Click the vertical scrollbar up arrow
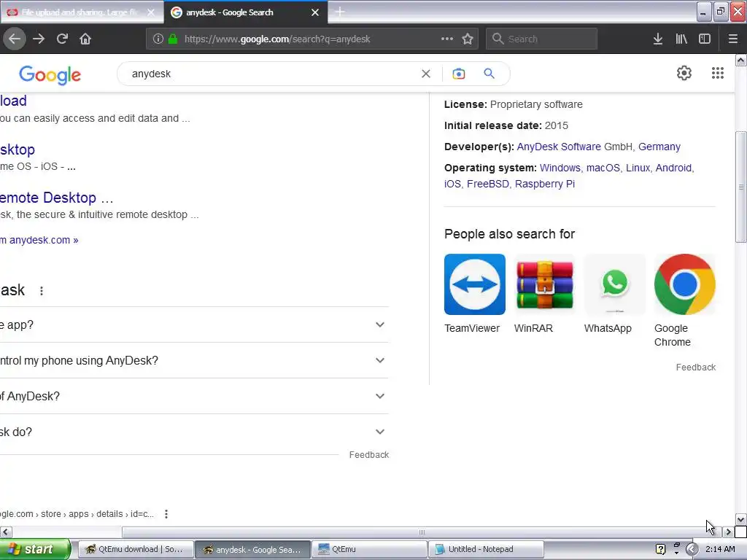Screen dimensions: 747x560 coord(741,60)
